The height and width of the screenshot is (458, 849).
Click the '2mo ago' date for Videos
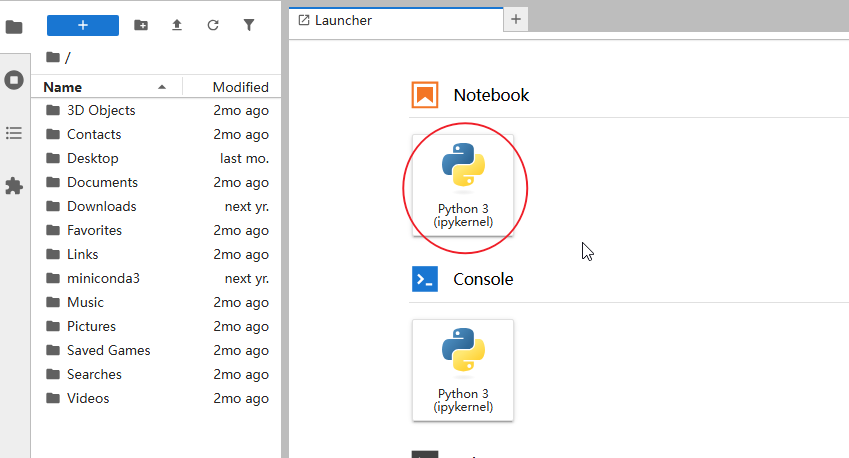pyautogui.click(x=241, y=398)
